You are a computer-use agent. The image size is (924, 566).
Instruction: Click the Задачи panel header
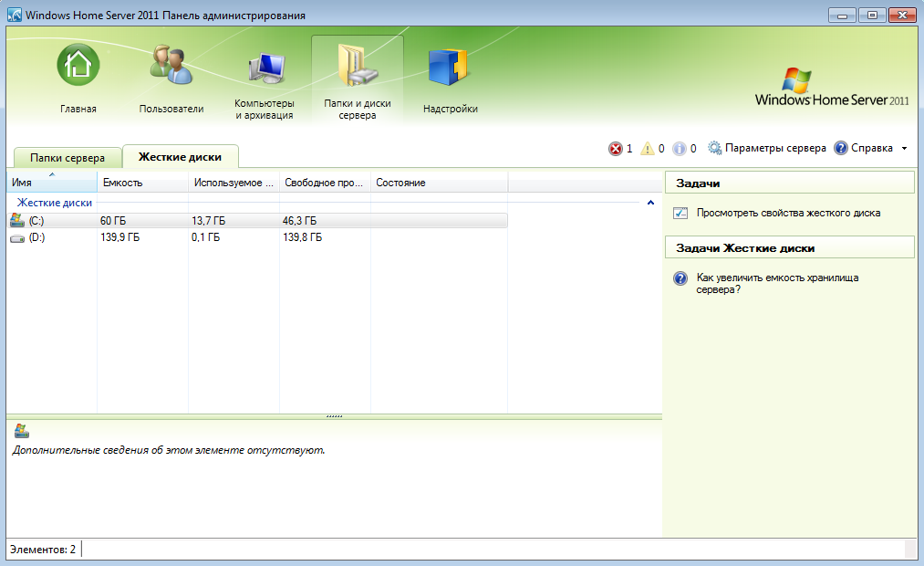pyautogui.click(x=790, y=183)
